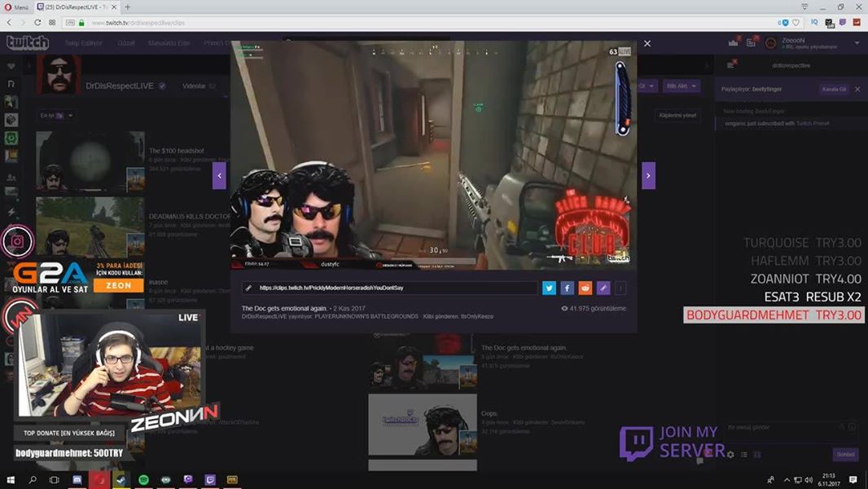This screenshot has height=489, width=868.
Task: Open the Prime crown loot icon
Action: 734,42
